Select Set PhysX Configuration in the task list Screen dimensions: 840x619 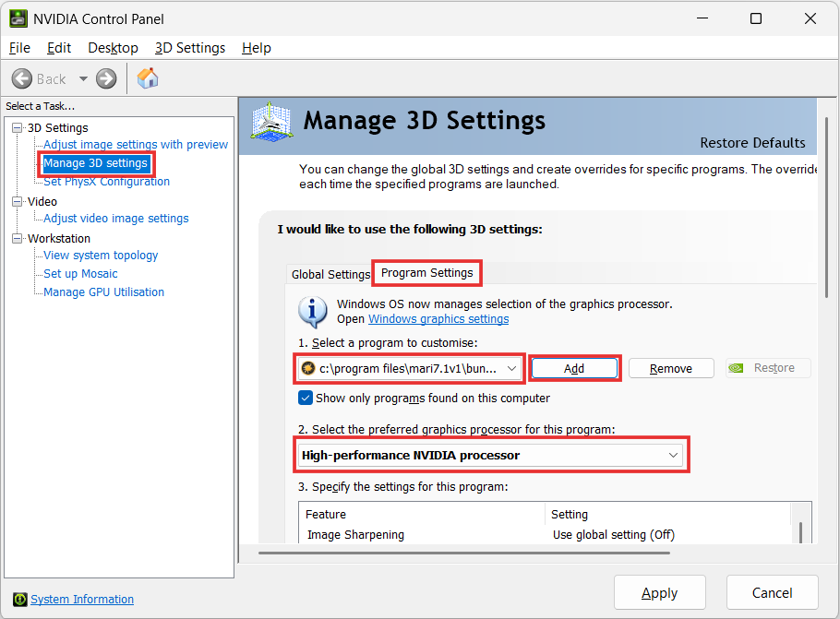click(105, 181)
